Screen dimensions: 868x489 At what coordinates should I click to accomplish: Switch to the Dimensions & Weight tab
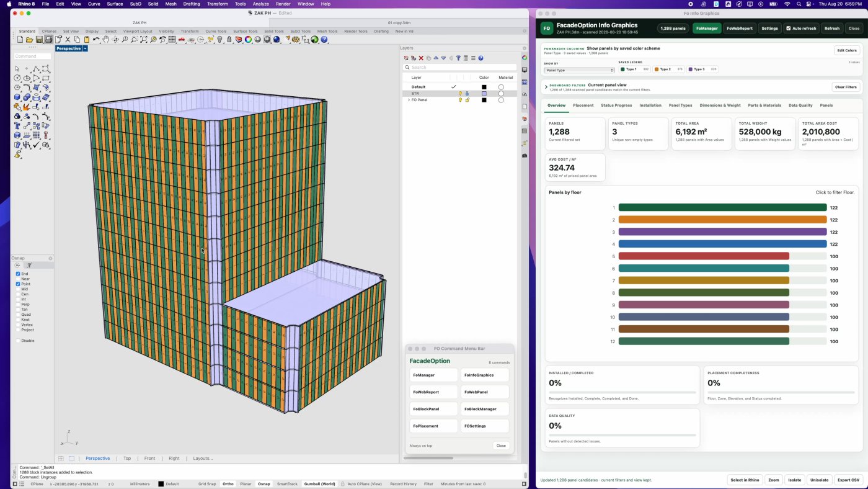720,105
